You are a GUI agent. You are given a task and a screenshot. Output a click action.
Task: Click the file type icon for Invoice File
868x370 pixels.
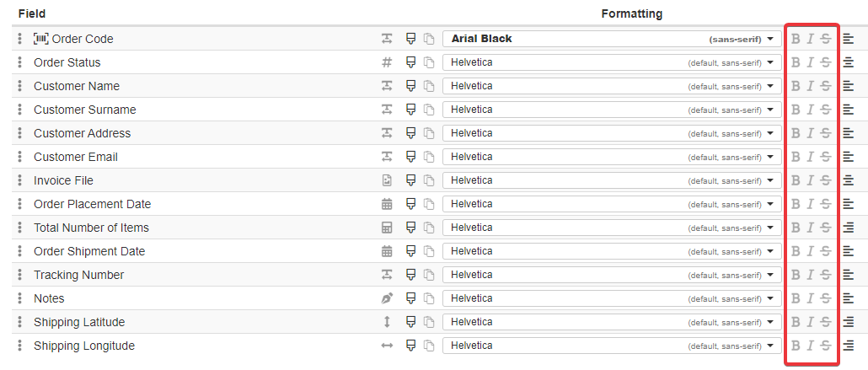pos(387,180)
